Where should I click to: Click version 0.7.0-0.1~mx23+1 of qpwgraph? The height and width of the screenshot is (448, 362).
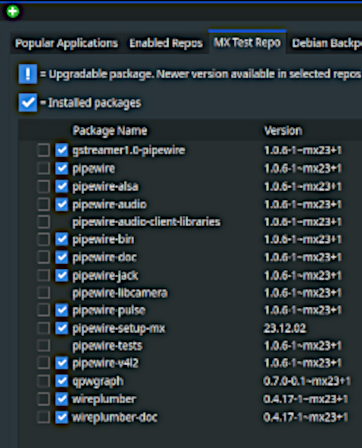click(x=307, y=381)
